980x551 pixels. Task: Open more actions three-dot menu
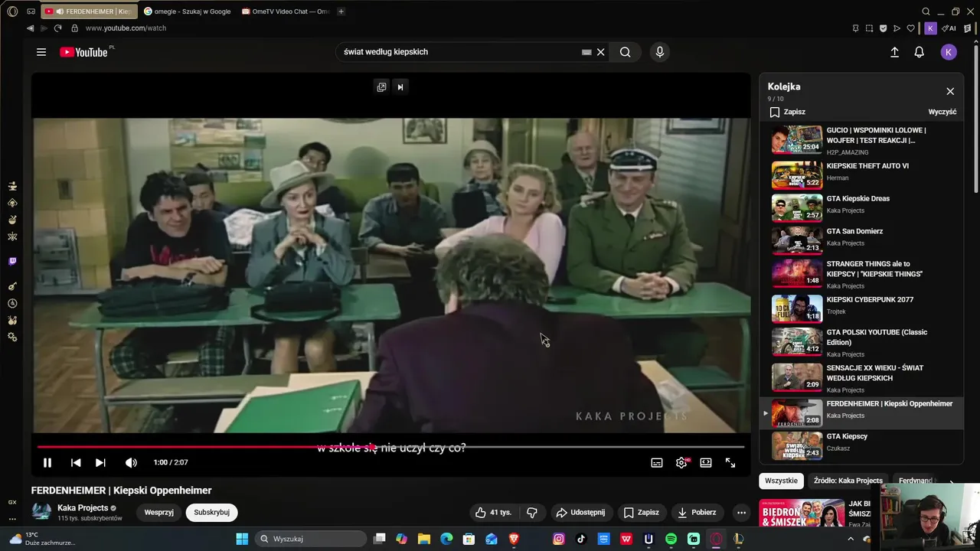pyautogui.click(x=741, y=512)
